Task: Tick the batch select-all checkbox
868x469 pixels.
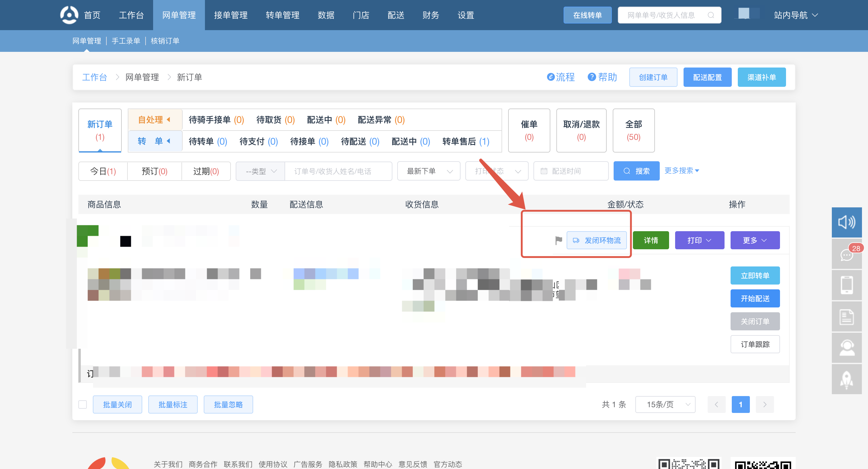Action: [83, 404]
